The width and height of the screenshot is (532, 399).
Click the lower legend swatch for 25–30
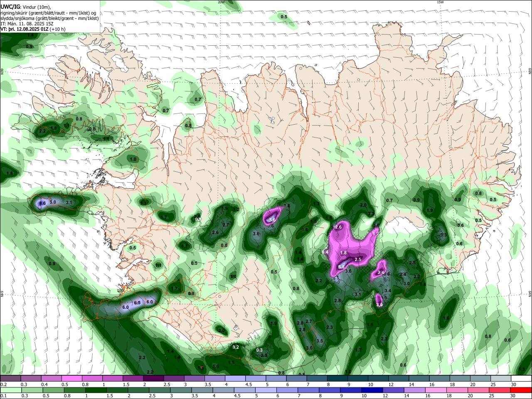(499, 390)
